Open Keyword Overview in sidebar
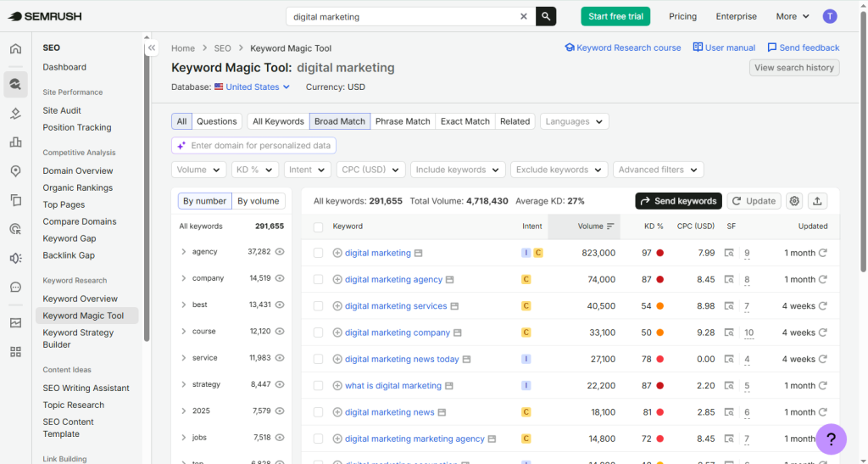 [81, 299]
